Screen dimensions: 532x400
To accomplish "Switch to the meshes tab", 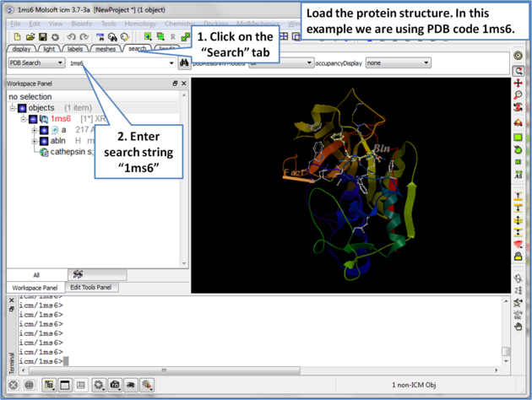I will click(106, 49).
